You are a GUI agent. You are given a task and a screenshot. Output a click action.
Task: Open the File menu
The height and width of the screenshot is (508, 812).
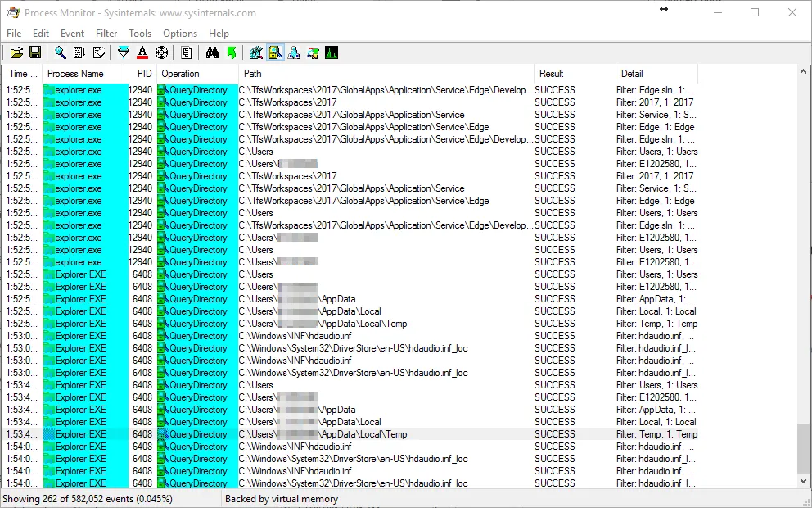(14, 33)
